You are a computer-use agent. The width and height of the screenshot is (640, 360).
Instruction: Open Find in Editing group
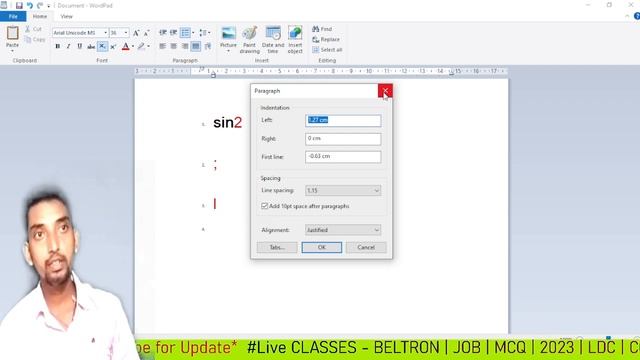[322, 29]
